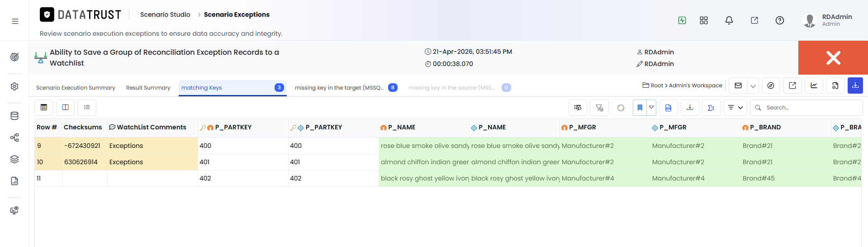Open the notifications bell
This screenshot has width=868, height=247.
[x=729, y=20]
